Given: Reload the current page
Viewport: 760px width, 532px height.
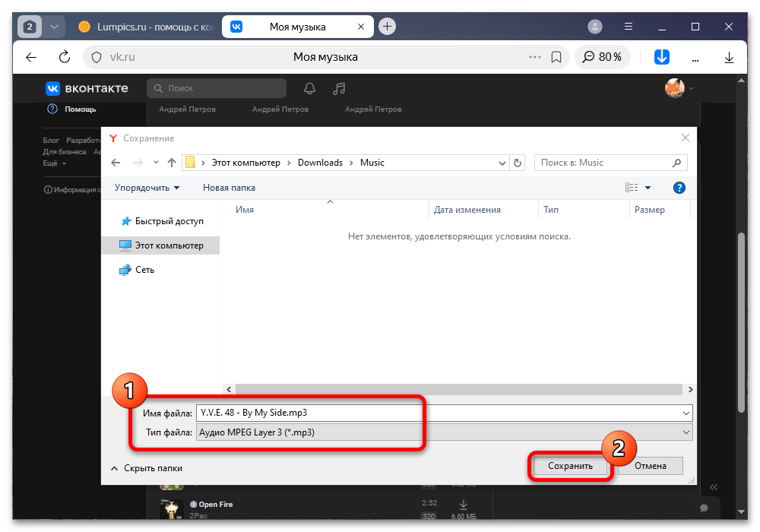Looking at the screenshot, I should pos(65,57).
